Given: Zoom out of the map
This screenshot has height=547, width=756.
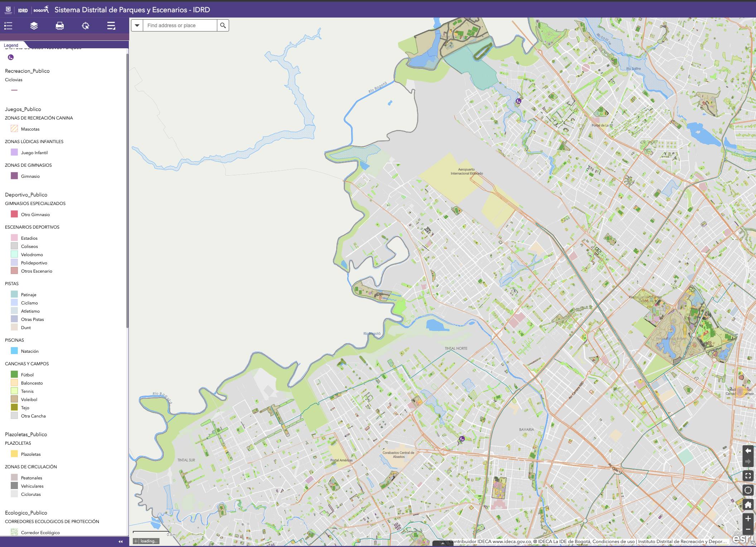Looking at the screenshot, I should (748, 529).
